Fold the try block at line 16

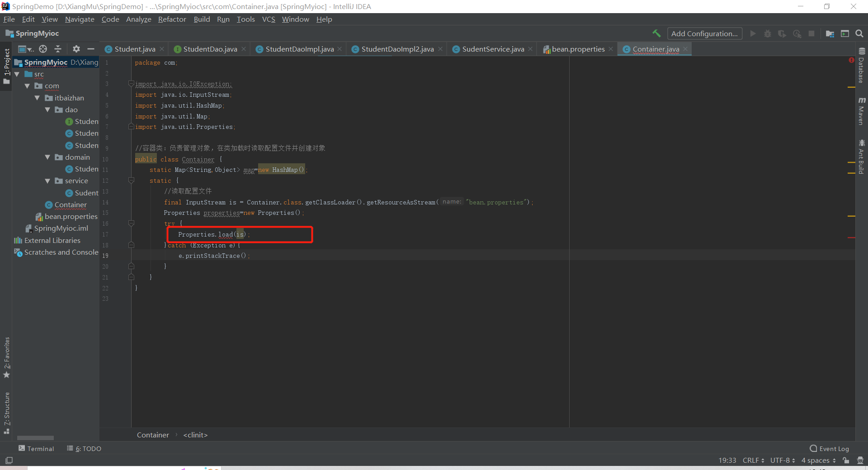point(131,223)
